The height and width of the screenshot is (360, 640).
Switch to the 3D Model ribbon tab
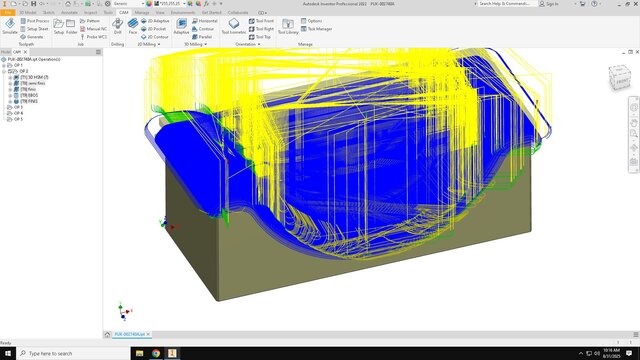[28, 13]
